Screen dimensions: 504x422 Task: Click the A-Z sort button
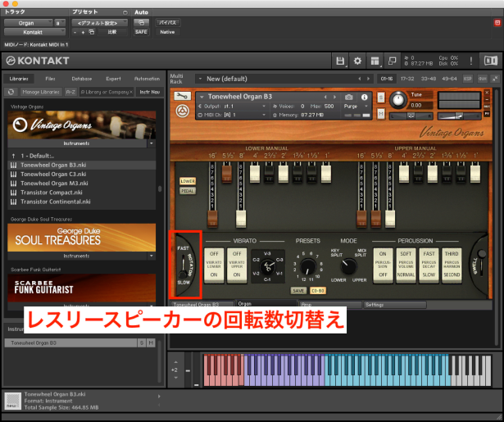click(70, 92)
